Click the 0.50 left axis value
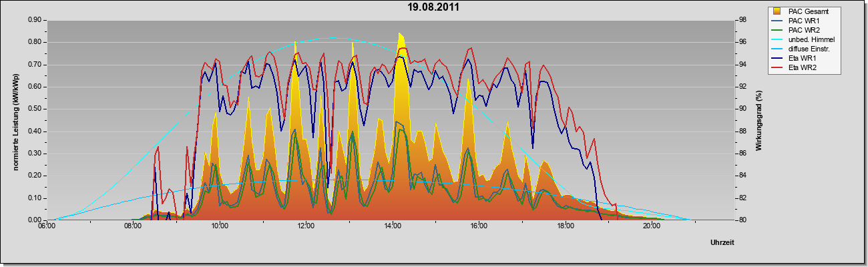Screen dimensions: 868x267 point(35,109)
